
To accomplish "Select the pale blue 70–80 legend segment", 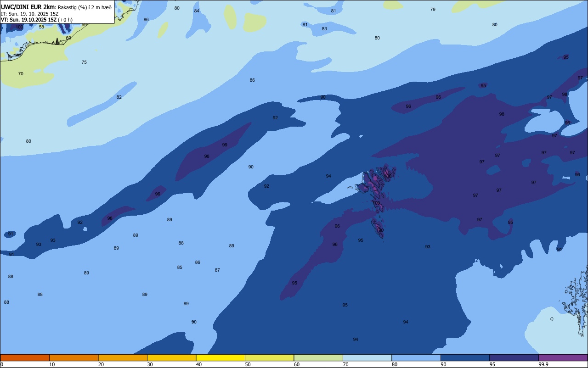I will (x=367, y=357).
